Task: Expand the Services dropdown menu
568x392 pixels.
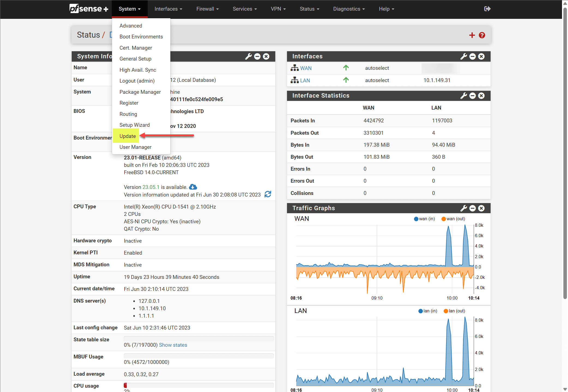Action: click(x=244, y=9)
